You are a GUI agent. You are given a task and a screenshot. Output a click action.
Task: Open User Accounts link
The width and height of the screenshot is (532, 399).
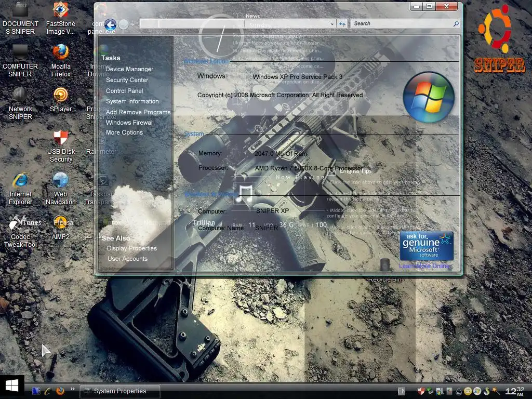coord(128,259)
